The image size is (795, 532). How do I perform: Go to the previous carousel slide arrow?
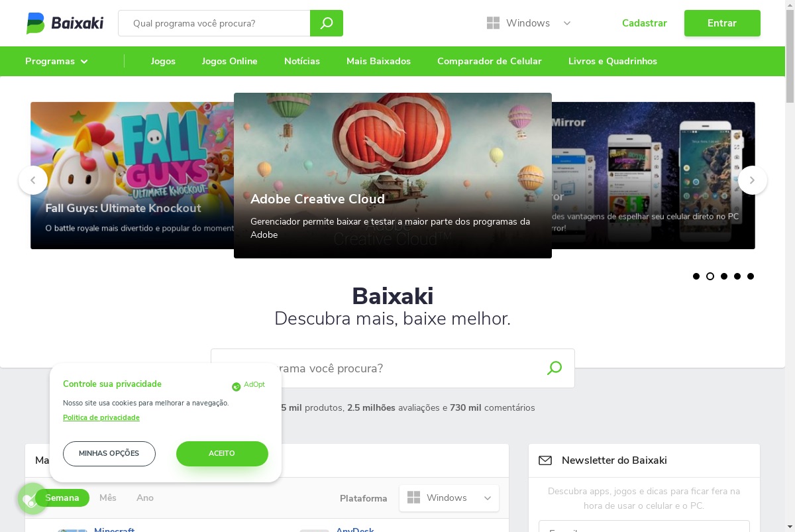33,180
